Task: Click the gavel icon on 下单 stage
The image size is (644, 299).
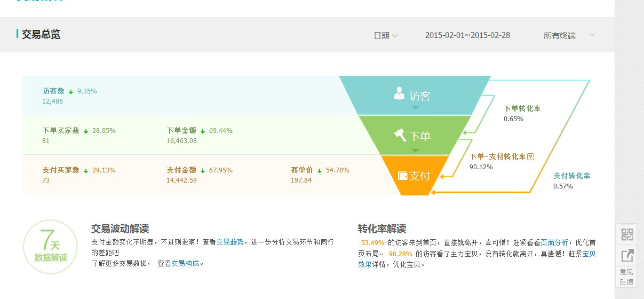Action: (400, 135)
